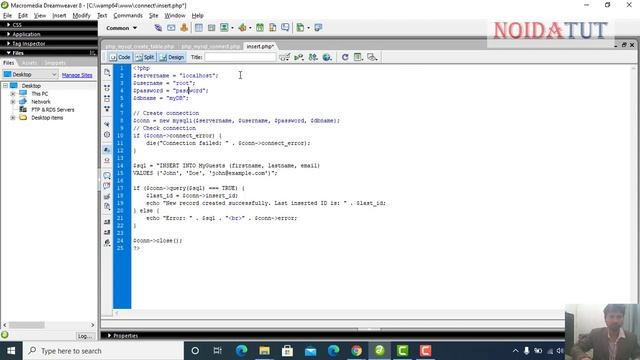Outdent Code in coding toolbar
The height and width of the screenshot is (360, 640).
tap(107, 232)
